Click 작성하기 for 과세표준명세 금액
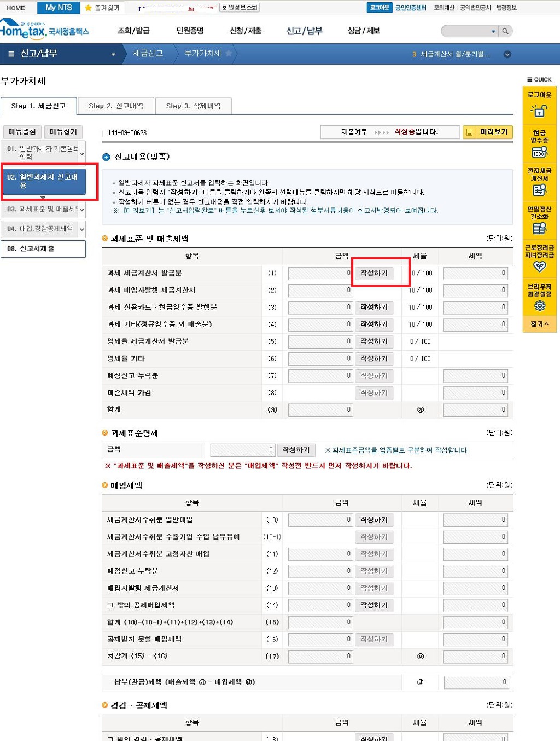This screenshot has width=560, height=741. [296, 450]
